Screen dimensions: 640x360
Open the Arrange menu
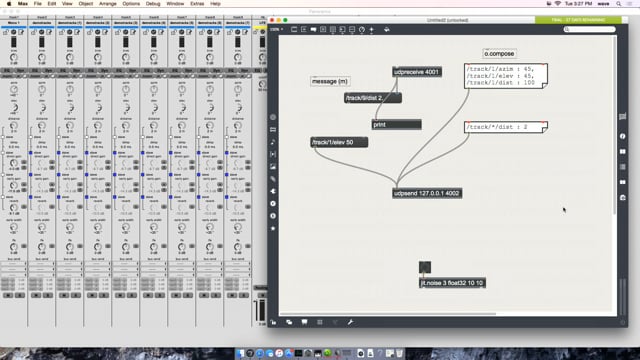coord(108,4)
